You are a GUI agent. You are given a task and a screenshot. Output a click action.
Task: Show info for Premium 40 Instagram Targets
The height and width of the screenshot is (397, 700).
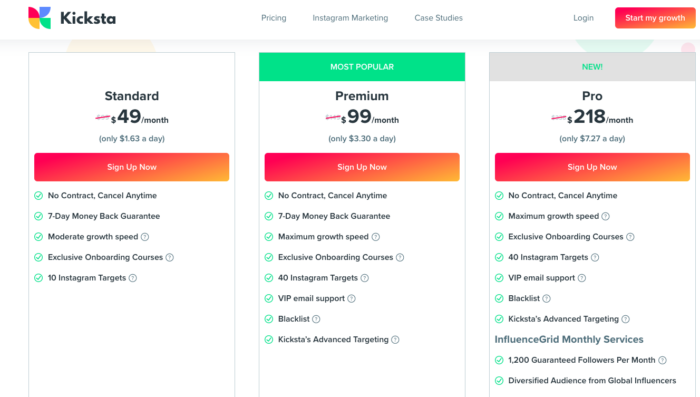point(365,278)
